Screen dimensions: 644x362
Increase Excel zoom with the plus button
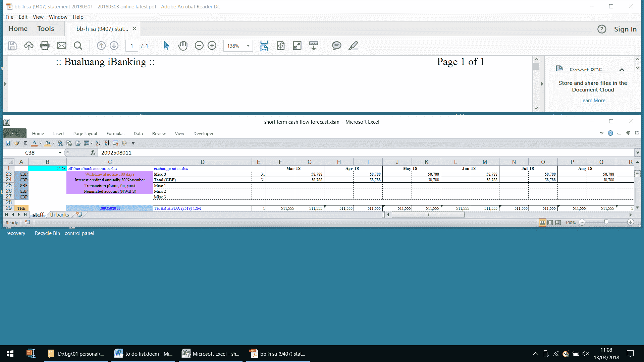coord(631,223)
